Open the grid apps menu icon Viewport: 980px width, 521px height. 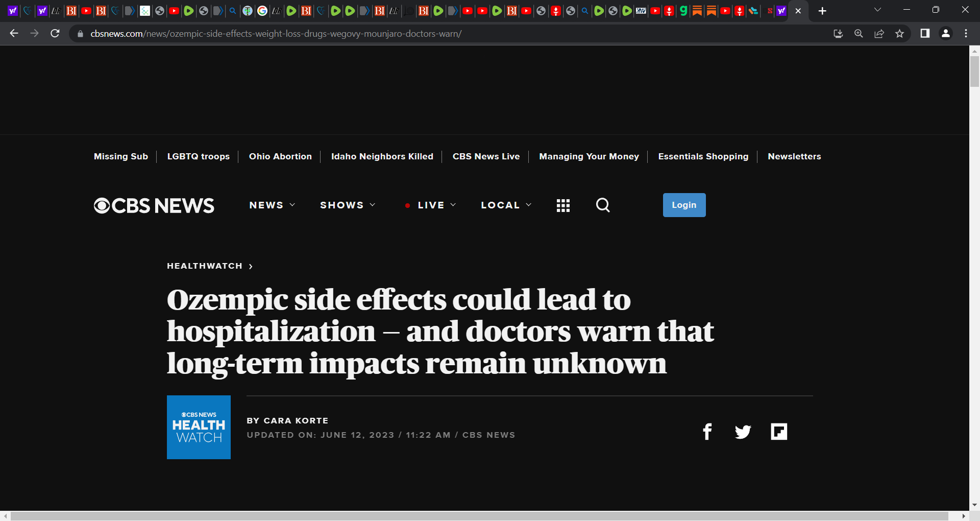(563, 205)
